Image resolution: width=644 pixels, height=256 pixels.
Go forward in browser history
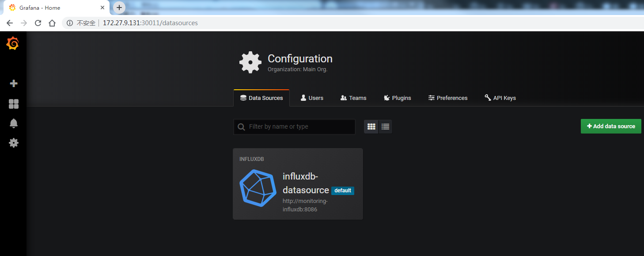24,23
